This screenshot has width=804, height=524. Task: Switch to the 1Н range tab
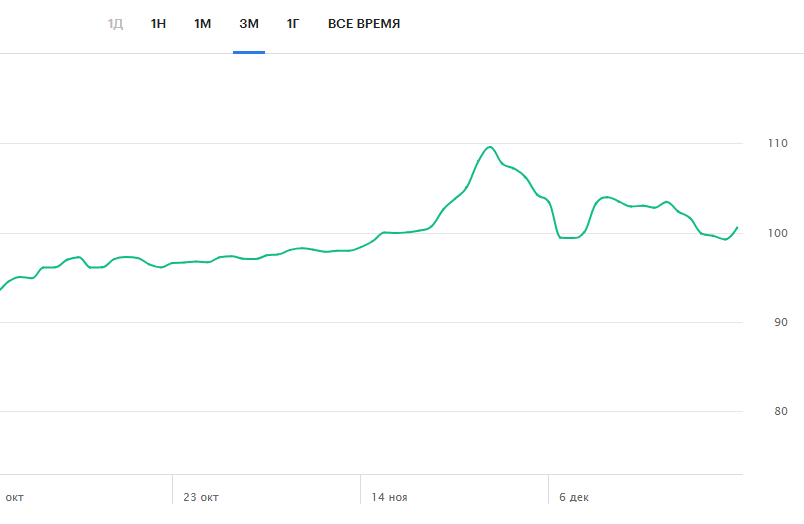click(158, 24)
